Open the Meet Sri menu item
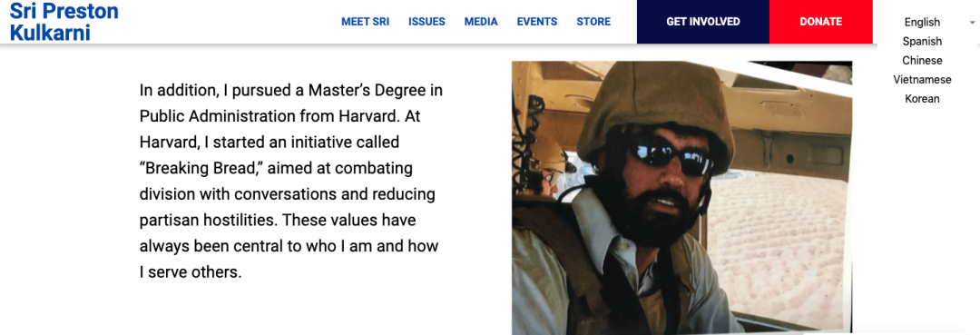The height and width of the screenshot is (335, 980). 365,22
